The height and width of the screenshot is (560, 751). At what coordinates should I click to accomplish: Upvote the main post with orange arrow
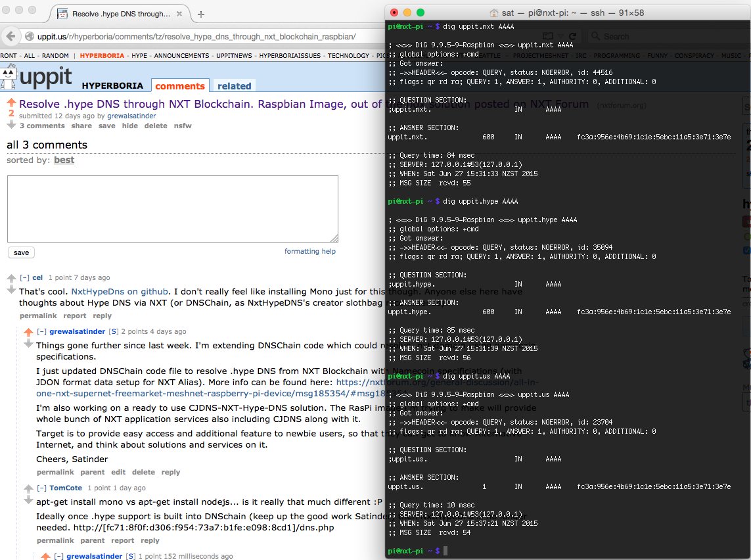click(11, 102)
